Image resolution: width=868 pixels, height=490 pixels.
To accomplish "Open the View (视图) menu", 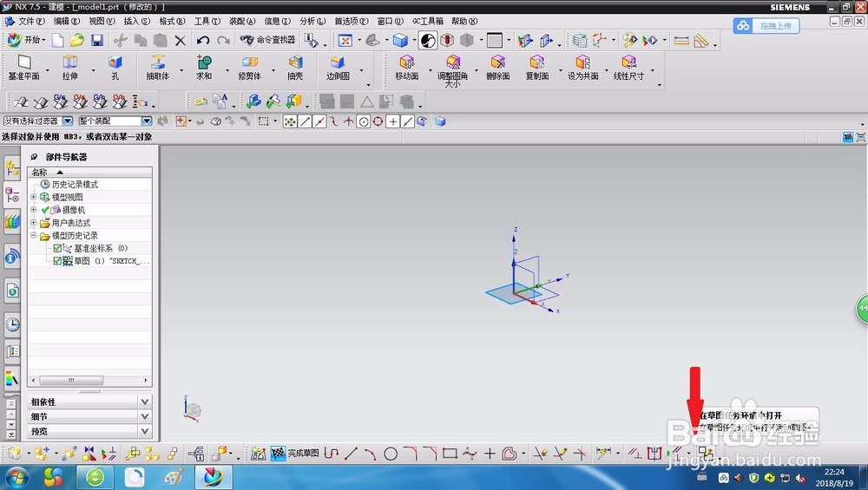I will 102,21.
